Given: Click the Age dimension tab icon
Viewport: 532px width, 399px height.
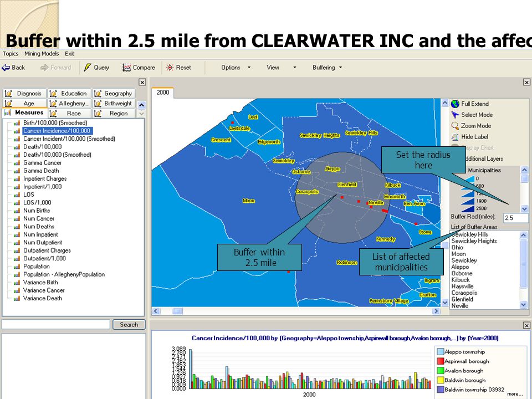Looking at the screenshot, I should (x=8, y=103).
